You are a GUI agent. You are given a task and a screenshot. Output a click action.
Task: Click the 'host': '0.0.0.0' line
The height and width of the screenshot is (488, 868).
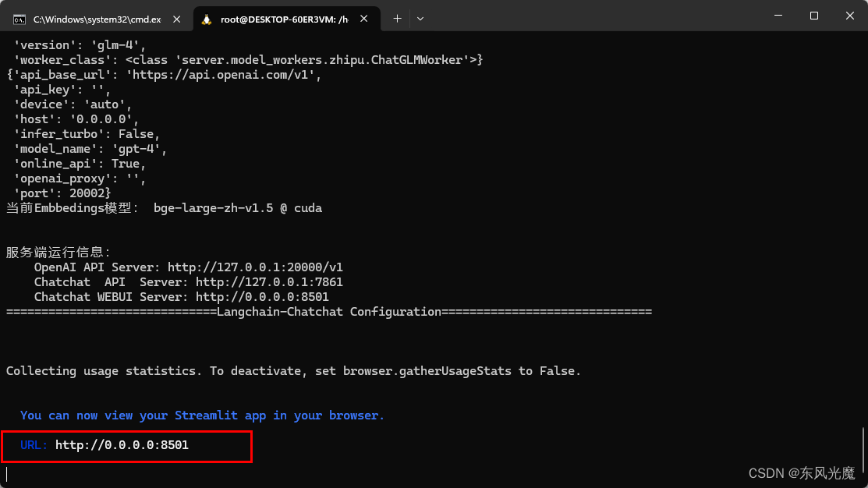(x=76, y=119)
